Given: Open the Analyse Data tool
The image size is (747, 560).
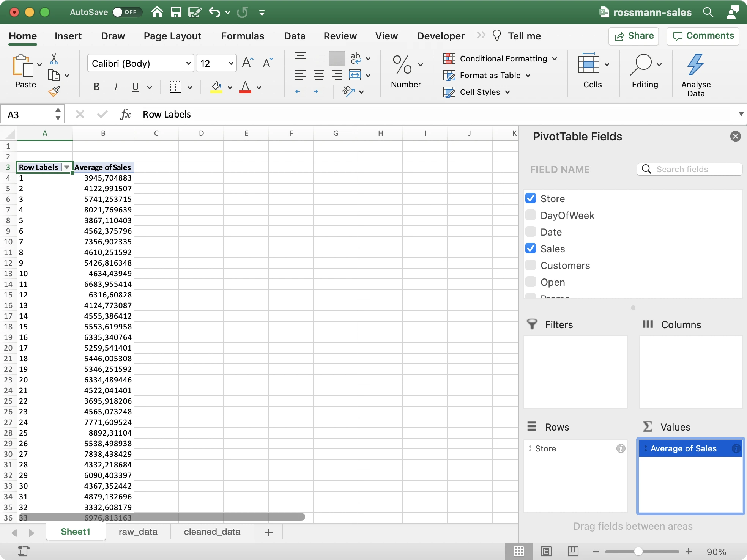Looking at the screenshot, I should 695,73.
